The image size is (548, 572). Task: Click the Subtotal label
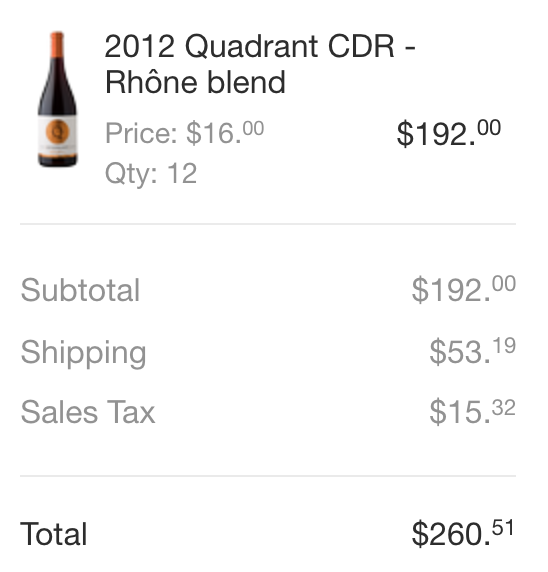pyautogui.click(x=80, y=290)
